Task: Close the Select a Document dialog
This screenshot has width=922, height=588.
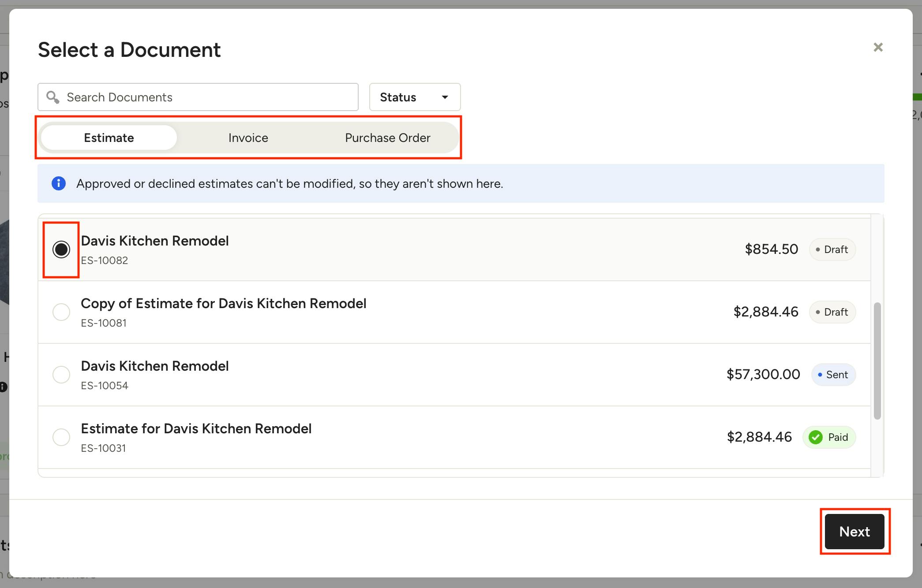Action: point(878,47)
